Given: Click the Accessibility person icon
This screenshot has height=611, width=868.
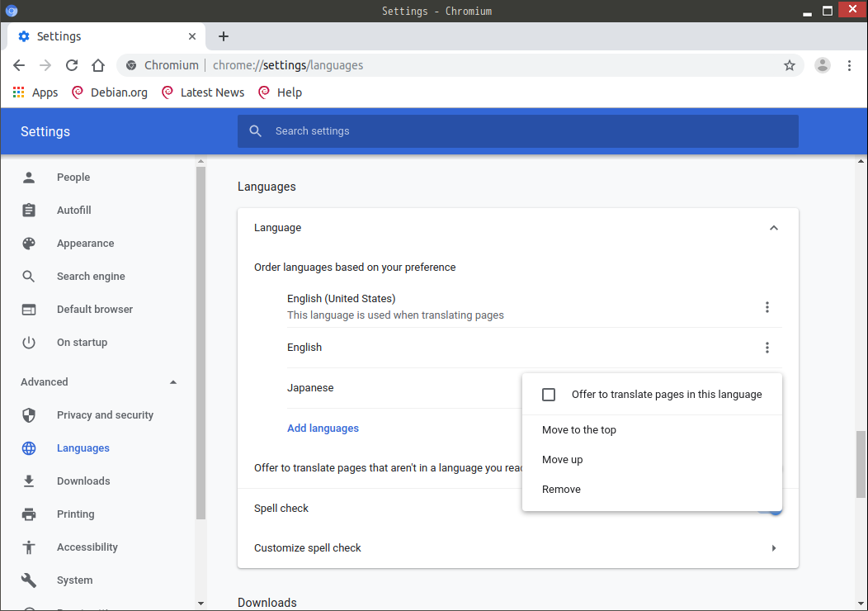Looking at the screenshot, I should (29, 547).
